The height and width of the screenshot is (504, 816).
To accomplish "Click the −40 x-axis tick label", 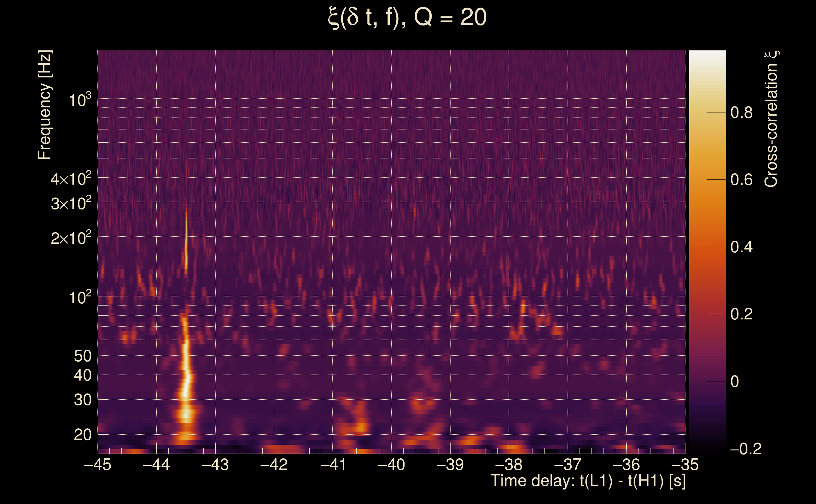I will point(391,465).
